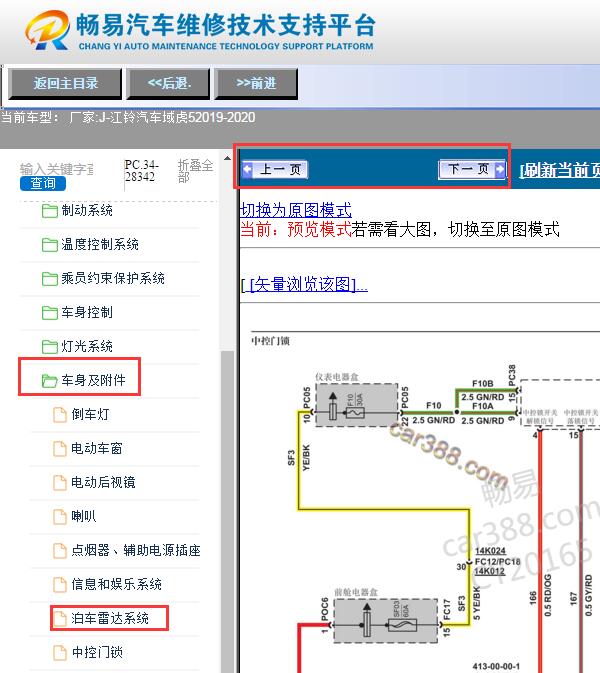
Task: Click the page icon beside 倒车灯
Action: pyautogui.click(x=60, y=415)
